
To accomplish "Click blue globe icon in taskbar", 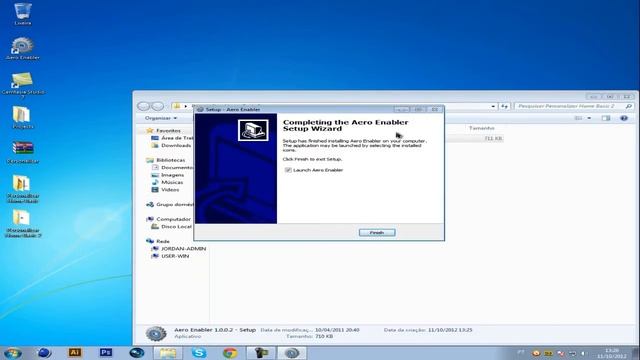I will 44,353.
